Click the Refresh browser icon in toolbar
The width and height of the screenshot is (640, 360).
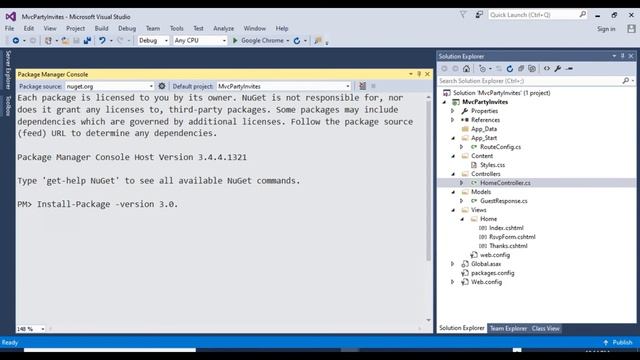point(297,40)
